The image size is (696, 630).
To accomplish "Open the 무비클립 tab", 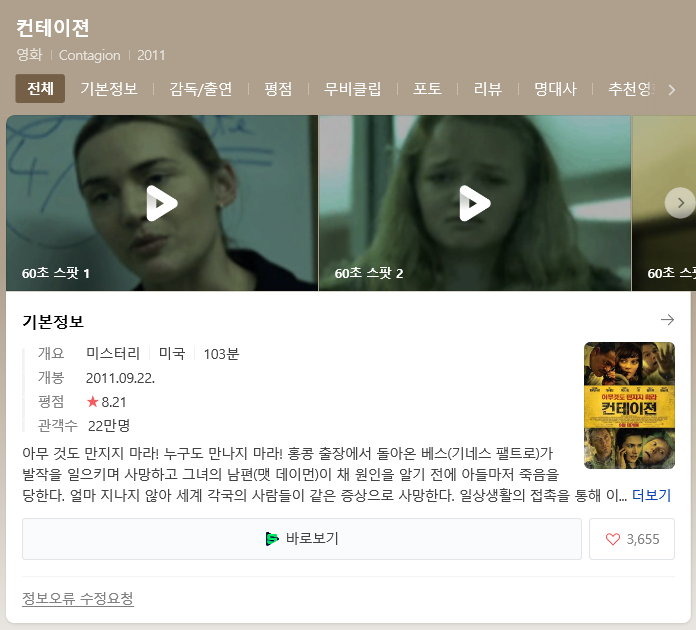I will point(352,89).
